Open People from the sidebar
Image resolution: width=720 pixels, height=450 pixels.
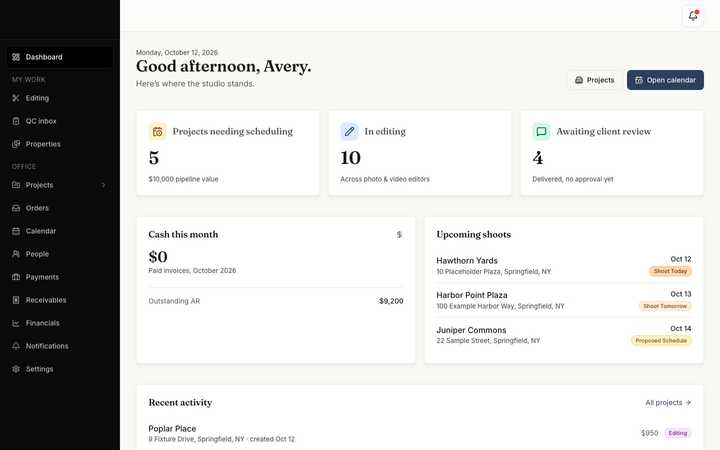tap(60, 253)
